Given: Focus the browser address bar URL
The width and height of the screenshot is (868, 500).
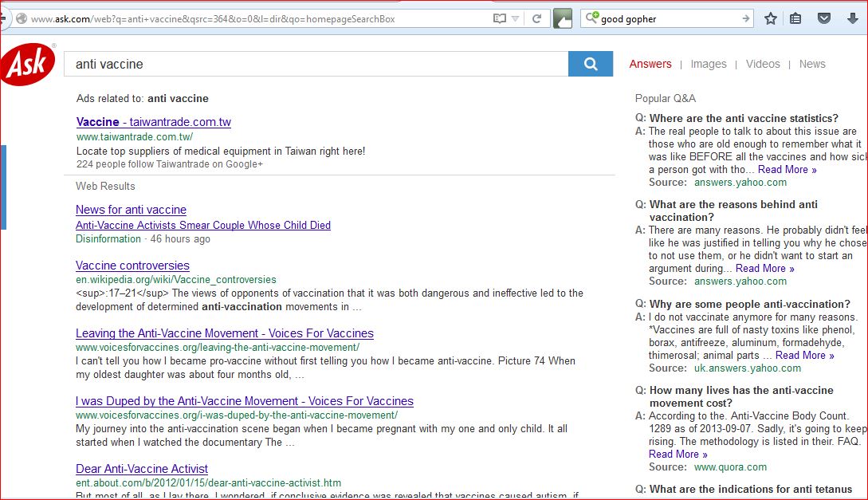Looking at the screenshot, I should (x=213, y=19).
